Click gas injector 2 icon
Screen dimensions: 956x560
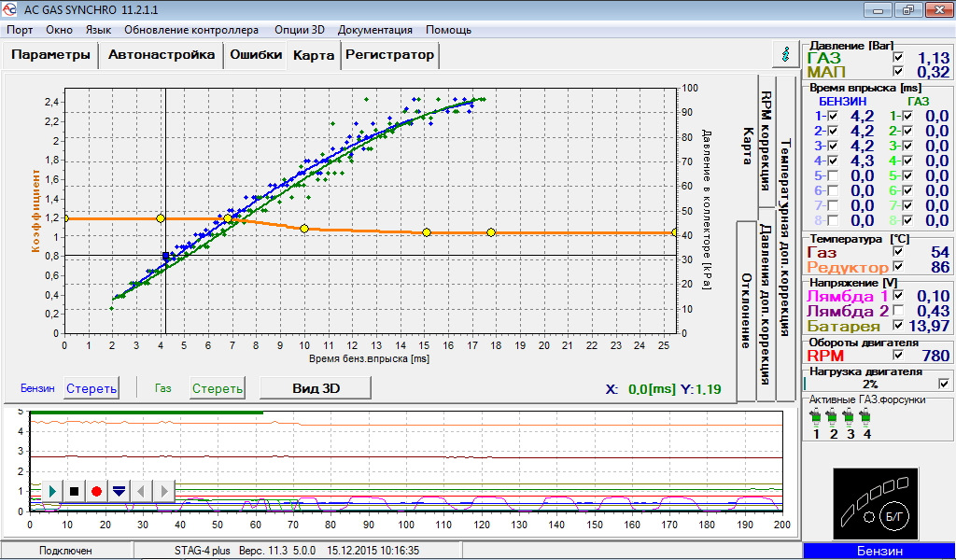832,417
